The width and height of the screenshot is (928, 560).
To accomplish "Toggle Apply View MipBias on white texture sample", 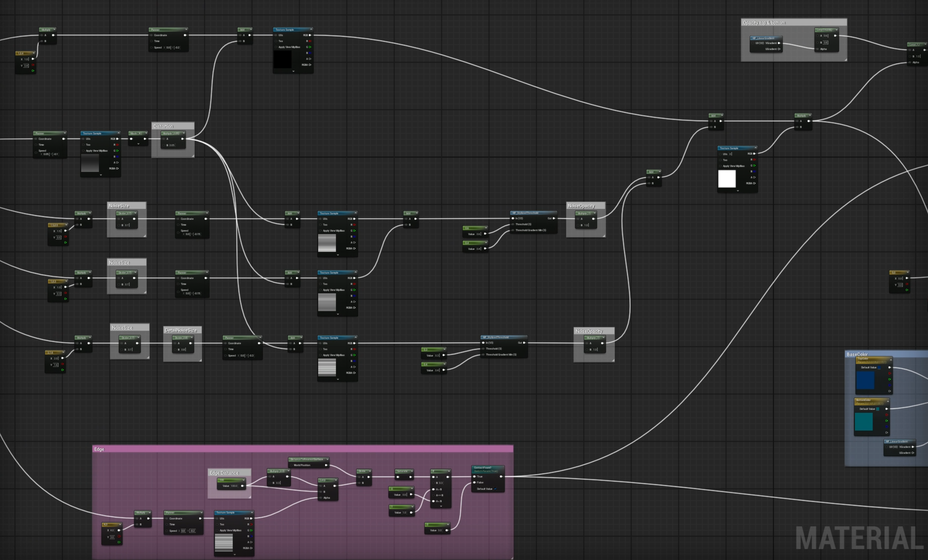I will click(x=721, y=166).
